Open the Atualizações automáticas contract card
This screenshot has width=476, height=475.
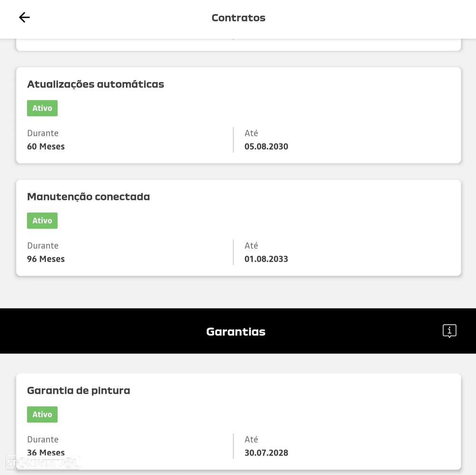click(333, 95)
